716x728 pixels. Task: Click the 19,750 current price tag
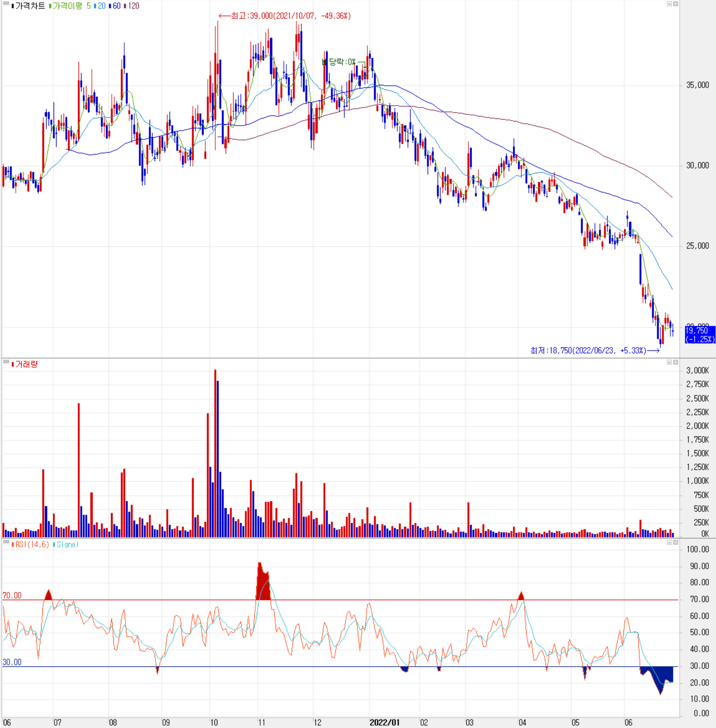coord(700,335)
